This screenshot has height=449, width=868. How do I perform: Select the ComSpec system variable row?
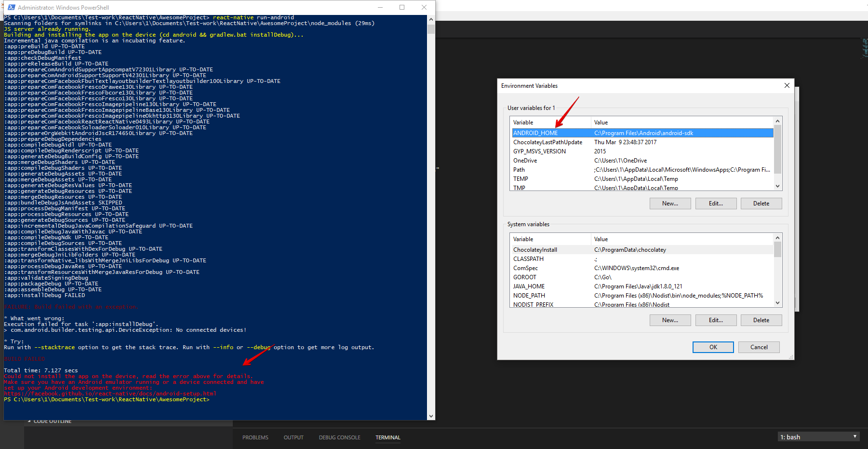point(642,268)
